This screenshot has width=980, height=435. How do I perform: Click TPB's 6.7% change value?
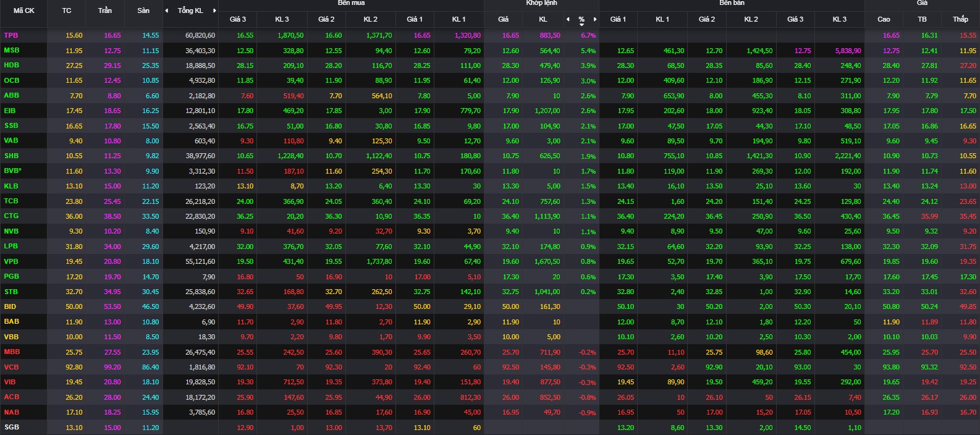pos(588,36)
